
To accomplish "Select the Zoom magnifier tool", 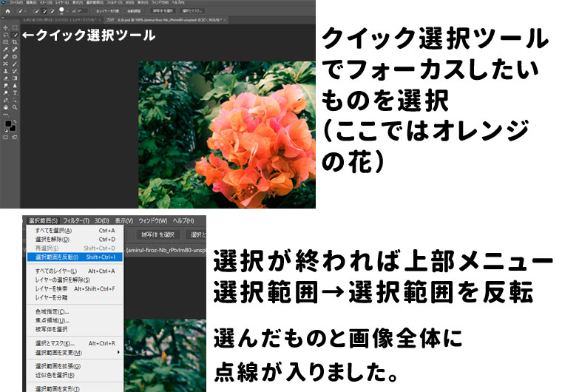I will [15, 107].
